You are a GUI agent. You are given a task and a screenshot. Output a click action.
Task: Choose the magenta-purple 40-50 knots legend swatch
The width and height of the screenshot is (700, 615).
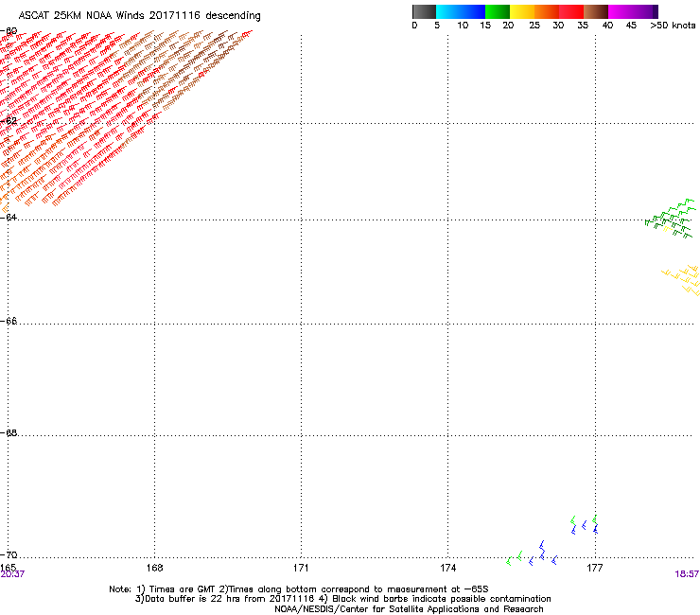(x=633, y=11)
